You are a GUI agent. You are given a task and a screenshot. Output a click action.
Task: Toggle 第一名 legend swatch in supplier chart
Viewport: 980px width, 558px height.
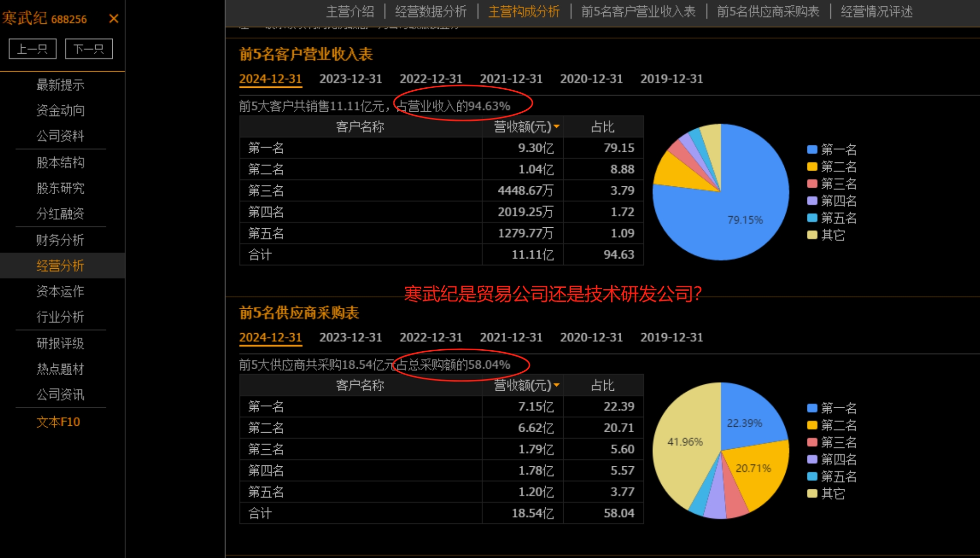point(812,408)
